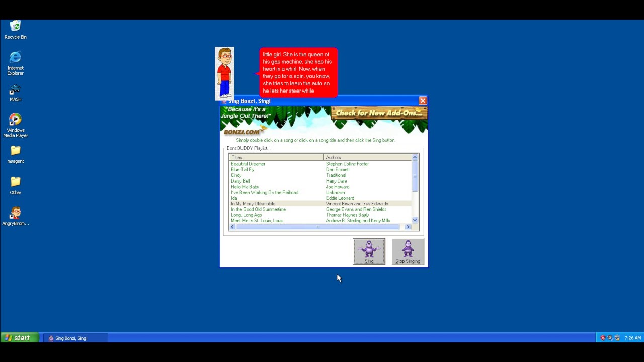This screenshot has width=644, height=362.
Task: Select In the Good Old Summertime
Action: [x=258, y=209]
